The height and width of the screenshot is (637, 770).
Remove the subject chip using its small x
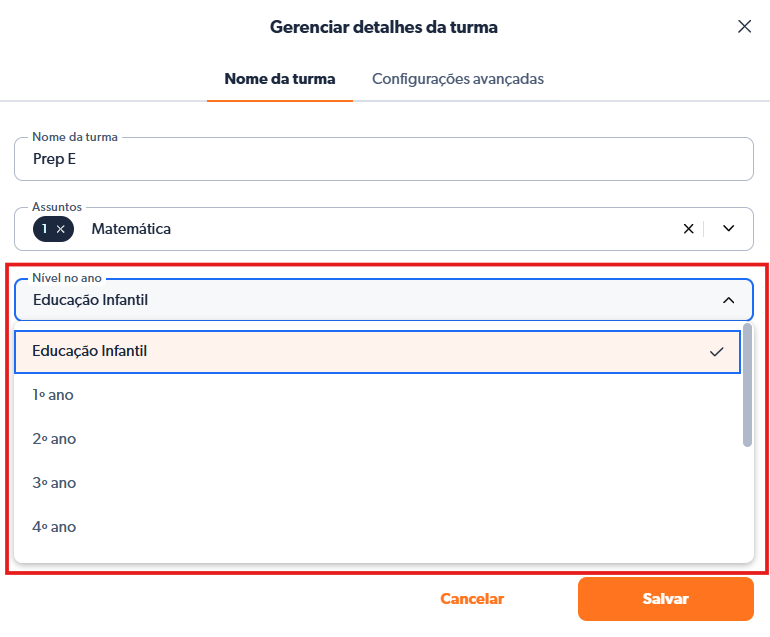[61, 229]
